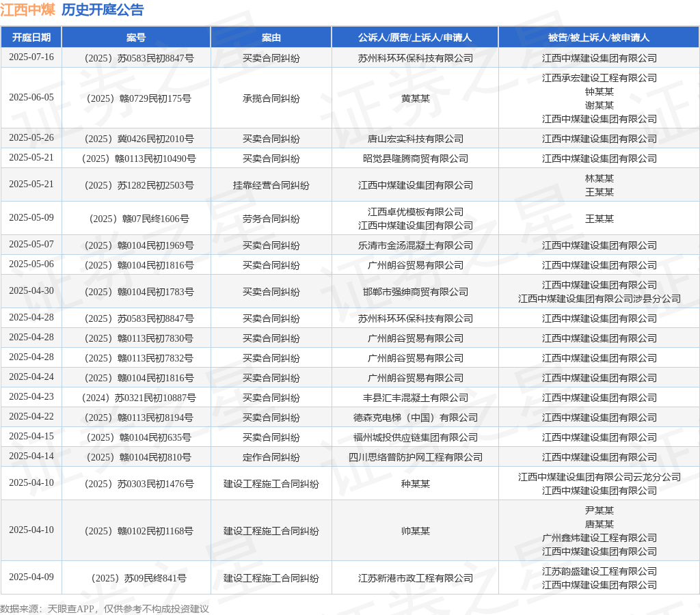This screenshot has width=700, height=615.
Task: Click plaintiff 丰县汇丰混凝土有限公司
Action: tap(415, 398)
